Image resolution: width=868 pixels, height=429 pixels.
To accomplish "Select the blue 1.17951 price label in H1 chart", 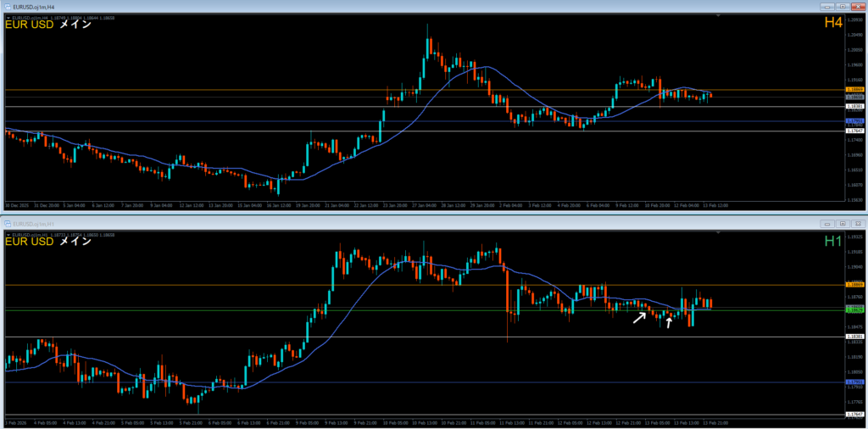I will [855, 382].
